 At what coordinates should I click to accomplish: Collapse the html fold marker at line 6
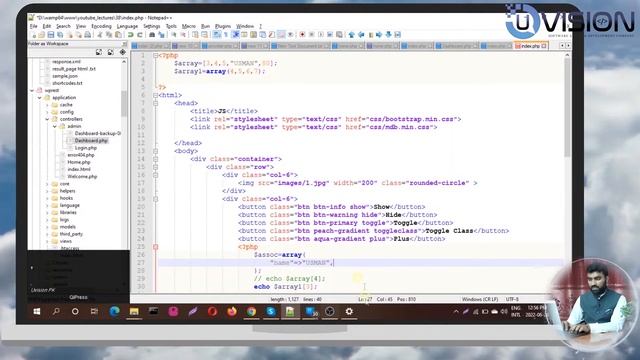156,95
